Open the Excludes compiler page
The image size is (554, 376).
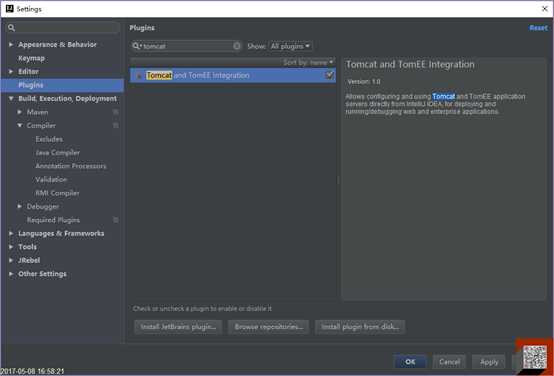pos(49,139)
